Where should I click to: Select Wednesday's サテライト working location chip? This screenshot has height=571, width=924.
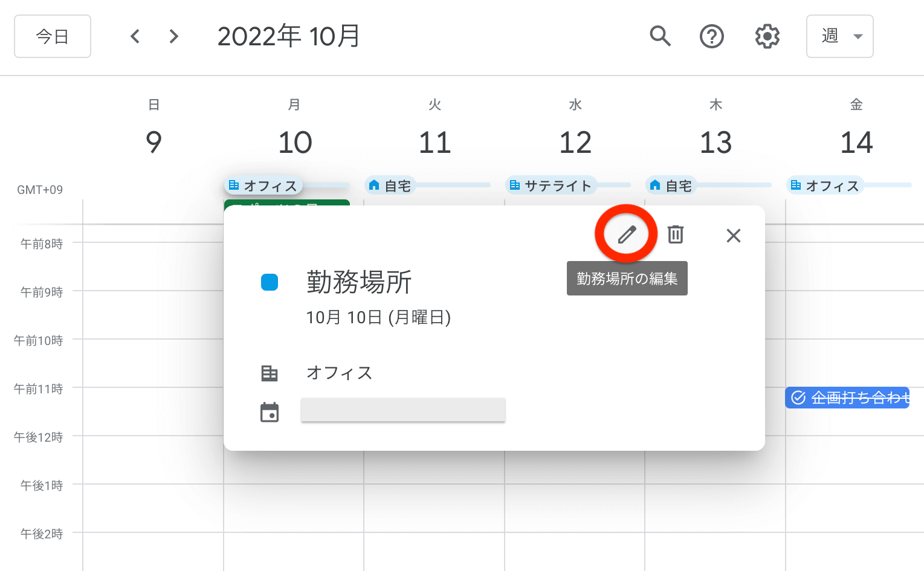(x=551, y=185)
